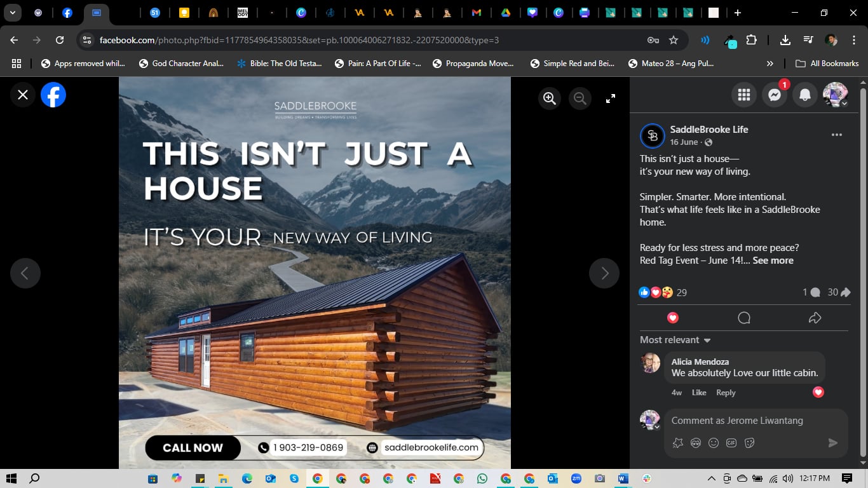
Task: Open Messenger chats
Action: 775,95
